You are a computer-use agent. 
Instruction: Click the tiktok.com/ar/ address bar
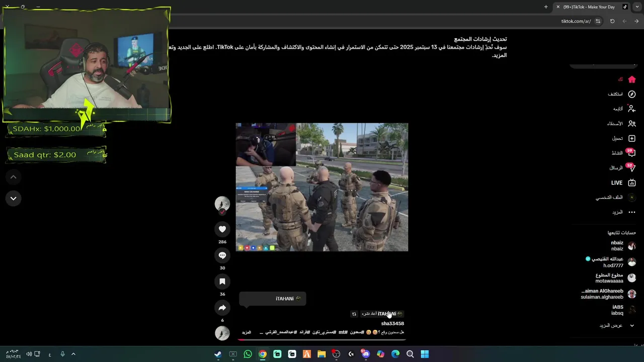pos(576,21)
